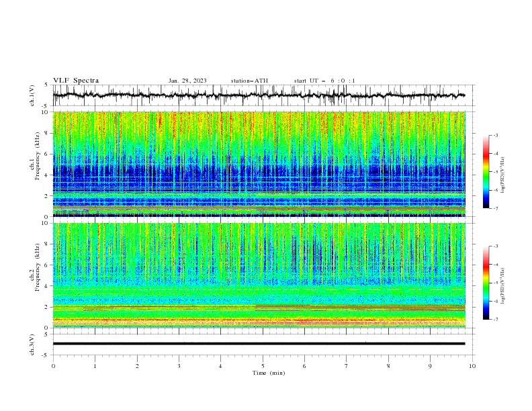Click the time axis tick label "1"
Image resolution: width=532 pixels, height=411 pixels.
95,366
